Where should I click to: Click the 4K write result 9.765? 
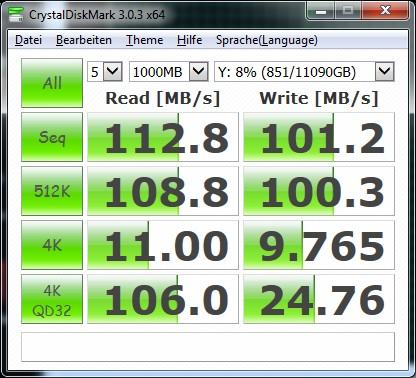click(x=319, y=245)
